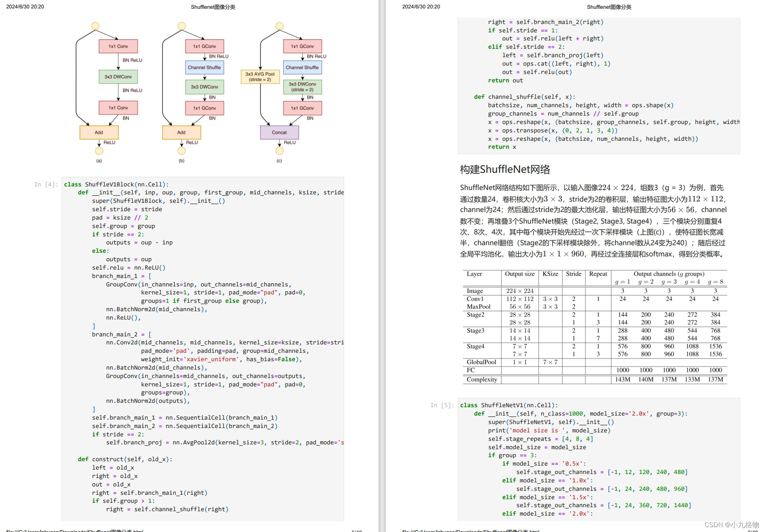The height and width of the screenshot is (532, 765).
Task: Click the Conv1 row label in the table
Action: point(475,299)
